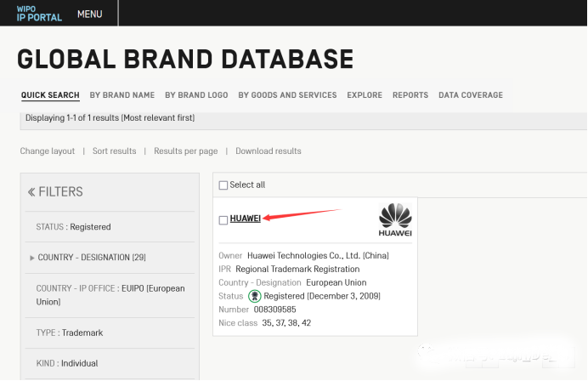
Task: Click the TYPE : Trademark filter
Action: click(70, 333)
